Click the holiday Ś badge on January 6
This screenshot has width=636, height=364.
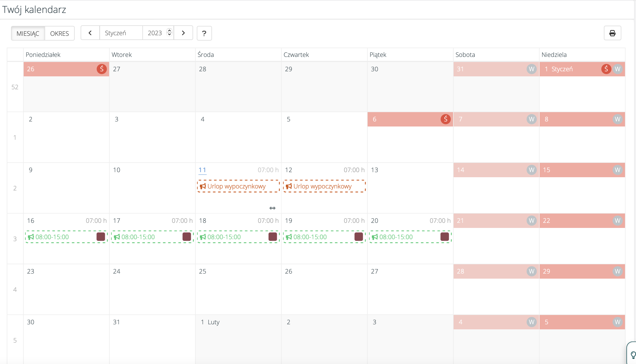tap(445, 119)
